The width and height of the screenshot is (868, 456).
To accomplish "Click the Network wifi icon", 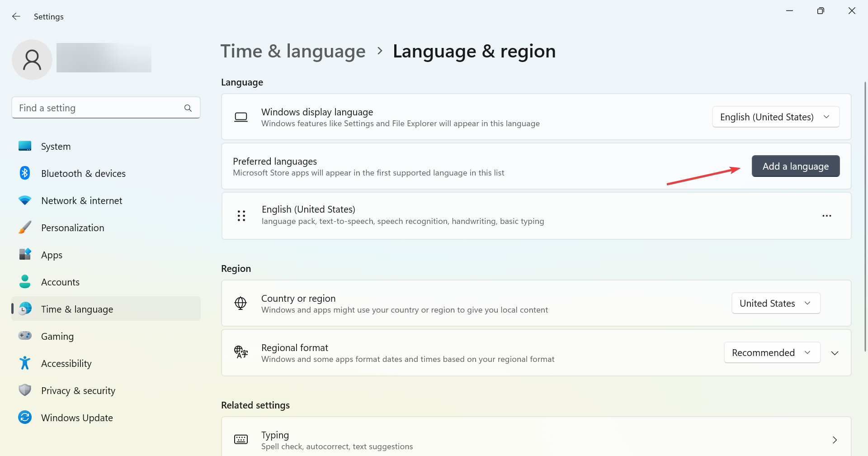I will (25, 200).
